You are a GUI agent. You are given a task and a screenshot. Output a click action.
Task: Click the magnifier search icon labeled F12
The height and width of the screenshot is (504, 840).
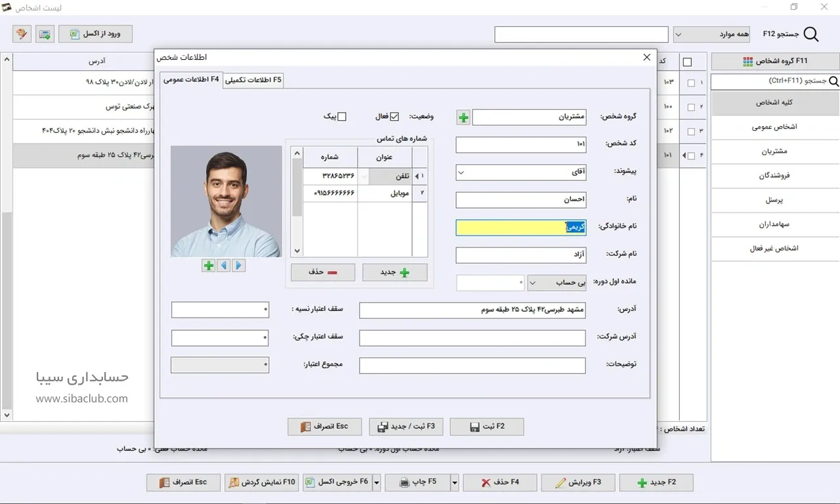tap(811, 34)
